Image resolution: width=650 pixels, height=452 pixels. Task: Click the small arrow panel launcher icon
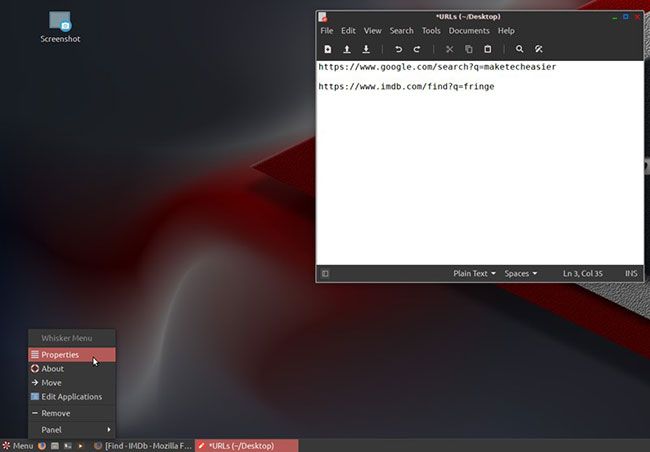(80, 446)
